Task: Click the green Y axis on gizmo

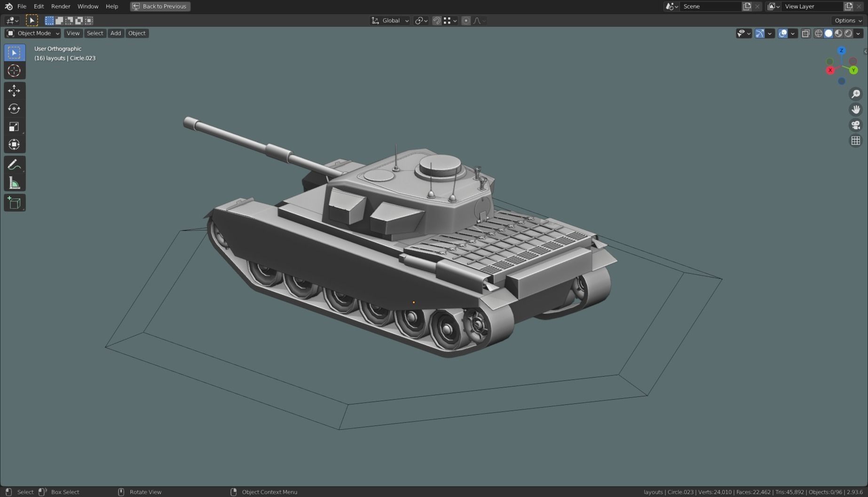Action: tap(853, 70)
